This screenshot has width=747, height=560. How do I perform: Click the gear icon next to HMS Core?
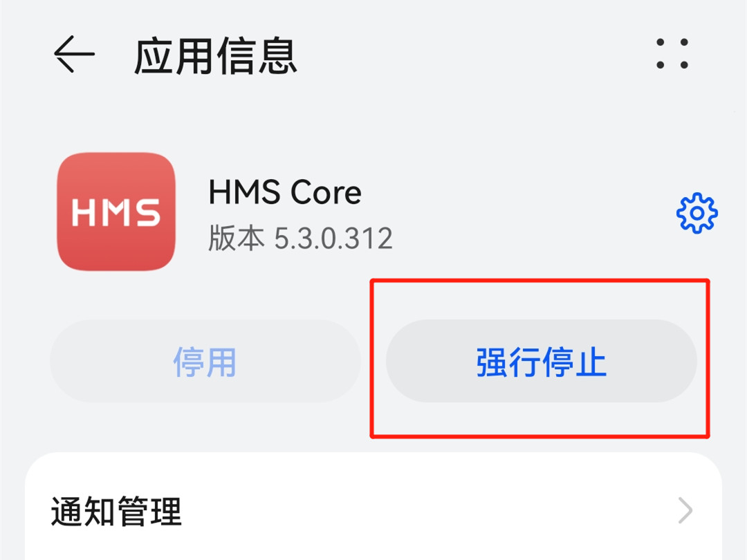(697, 213)
